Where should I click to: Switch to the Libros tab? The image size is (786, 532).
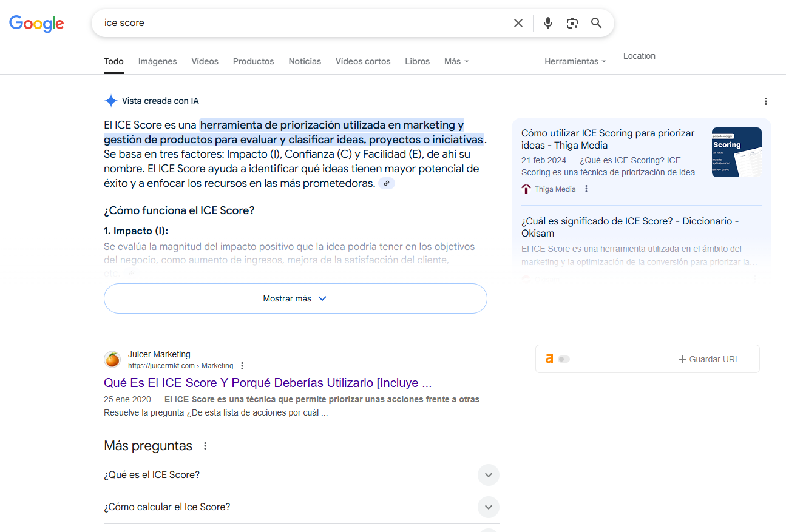417,61
